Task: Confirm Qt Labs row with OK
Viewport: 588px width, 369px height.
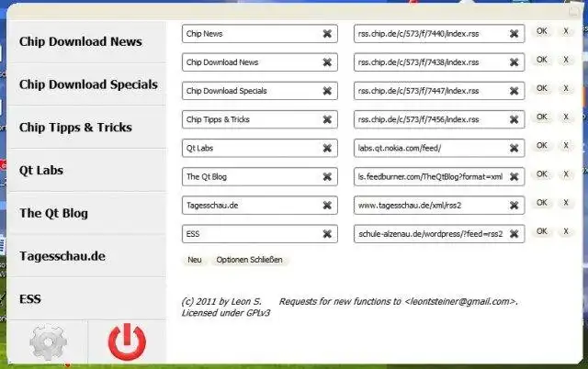Action: coord(541,145)
